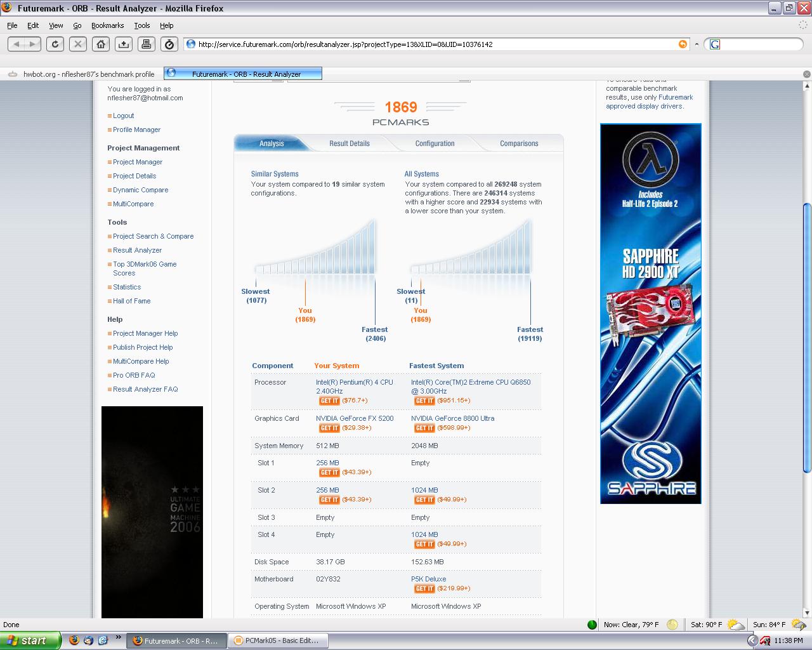The height and width of the screenshot is (650, 812).
Task: Click the Intel Core 2 Extreme Q6850 link
Action: (x=471, y=387)
